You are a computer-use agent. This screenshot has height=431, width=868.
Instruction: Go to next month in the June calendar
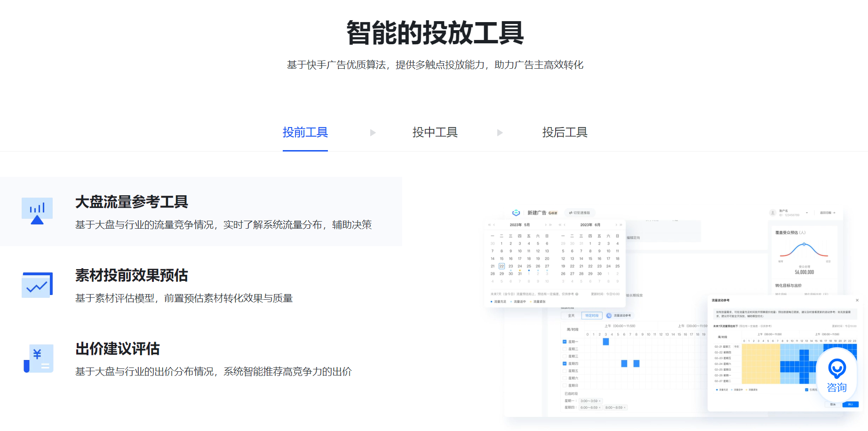[616, 224]
